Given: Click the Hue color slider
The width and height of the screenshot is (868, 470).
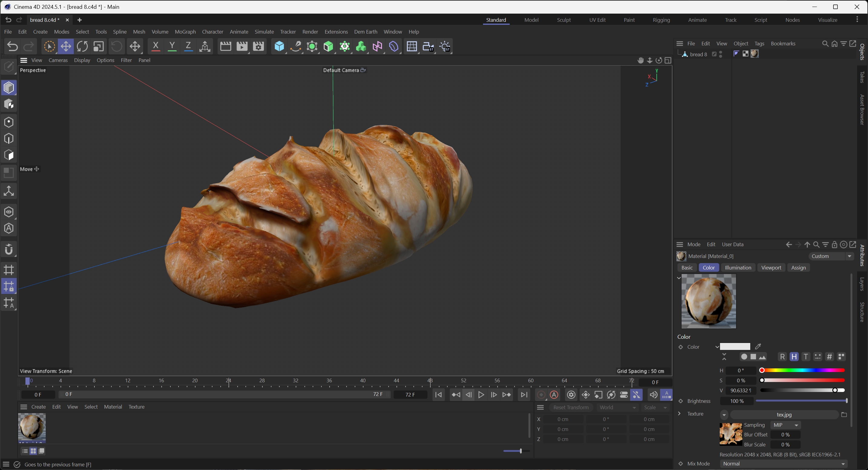Looking at the screenshot, I should click(803, 370).
